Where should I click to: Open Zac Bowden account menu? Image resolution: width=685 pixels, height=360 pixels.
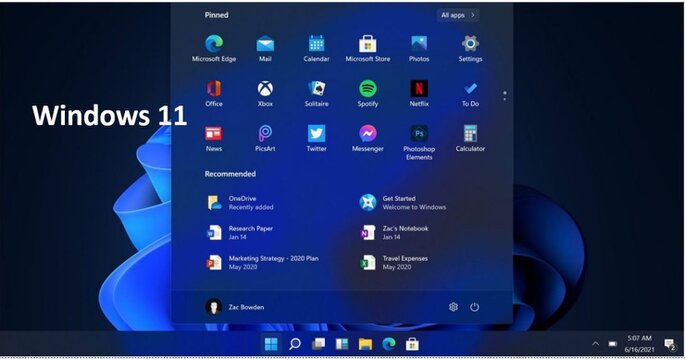point(235,307)
